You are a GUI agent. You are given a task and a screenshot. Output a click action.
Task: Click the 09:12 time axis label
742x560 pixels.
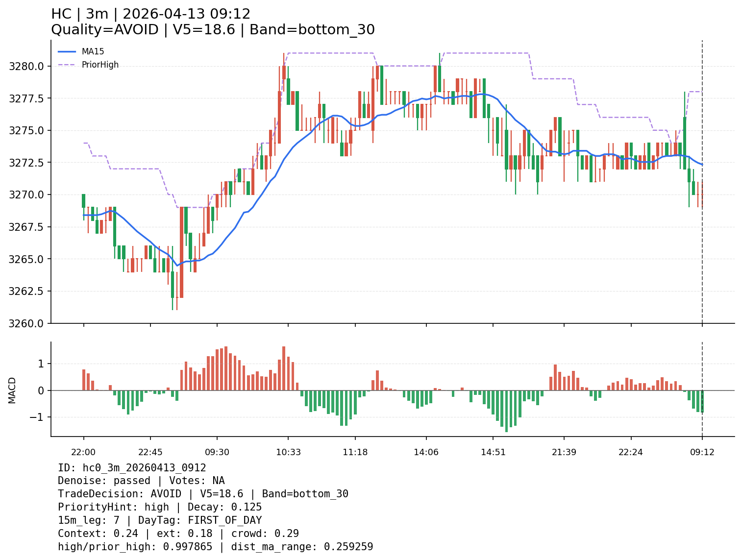702,452
